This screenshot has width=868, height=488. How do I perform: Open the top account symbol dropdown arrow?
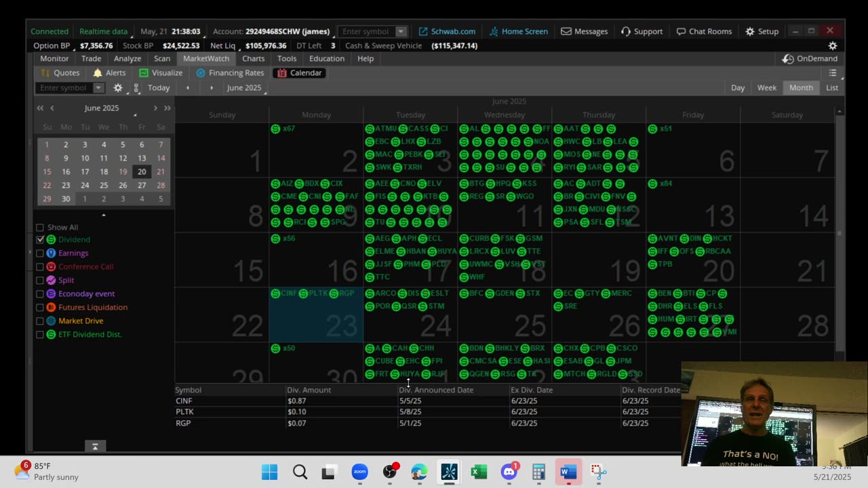(x=401, y=31)
